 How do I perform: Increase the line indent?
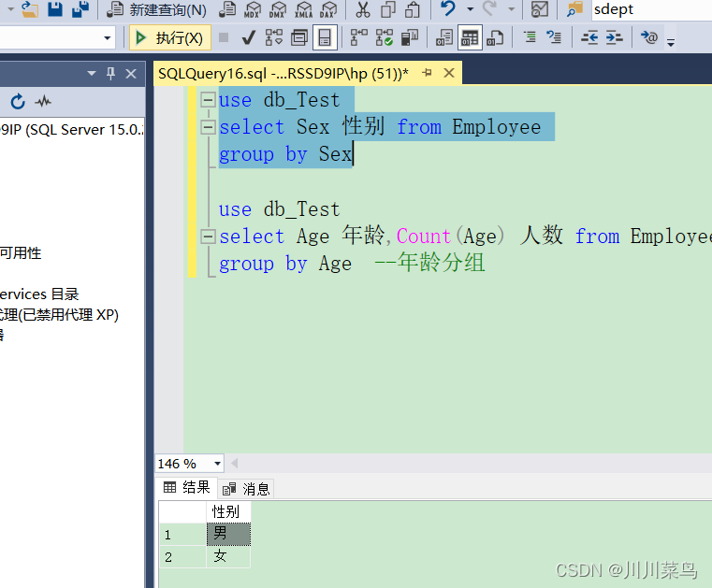pos(615,37)
